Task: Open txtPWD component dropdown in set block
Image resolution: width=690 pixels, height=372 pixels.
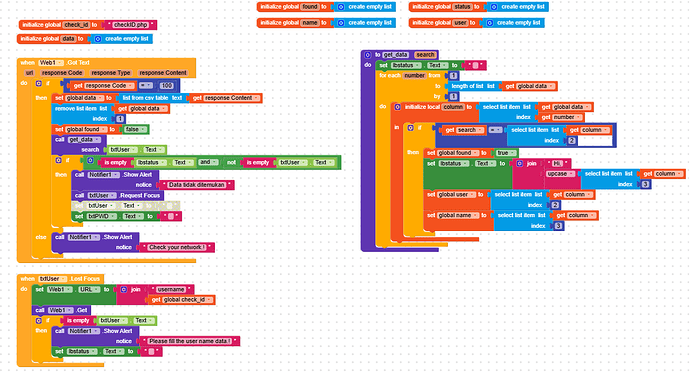Action: (x=102, y=217)
